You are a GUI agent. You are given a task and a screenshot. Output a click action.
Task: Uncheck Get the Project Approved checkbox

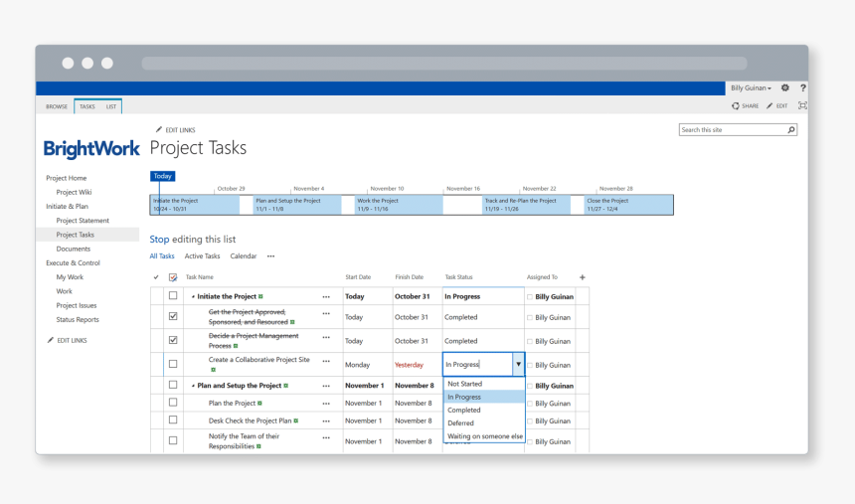[173, 316]
